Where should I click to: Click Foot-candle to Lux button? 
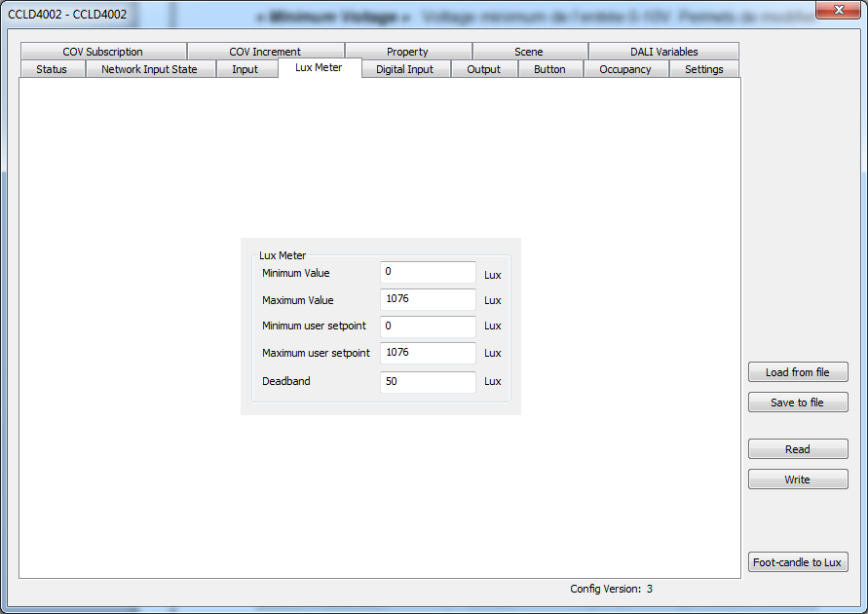pos(798,562)
